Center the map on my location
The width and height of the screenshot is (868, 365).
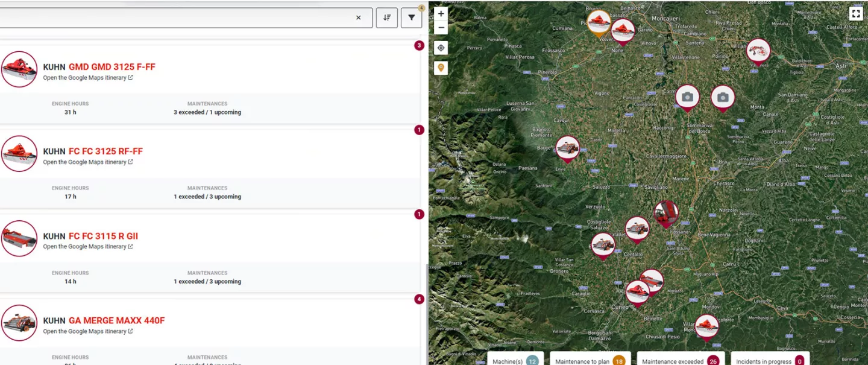[441, 48]
